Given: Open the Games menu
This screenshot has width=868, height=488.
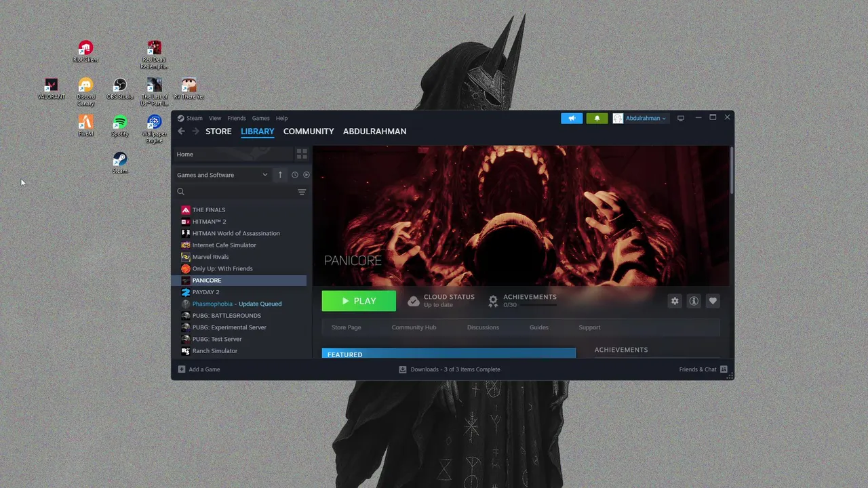Looking at the screenshot, I should 261,118.
